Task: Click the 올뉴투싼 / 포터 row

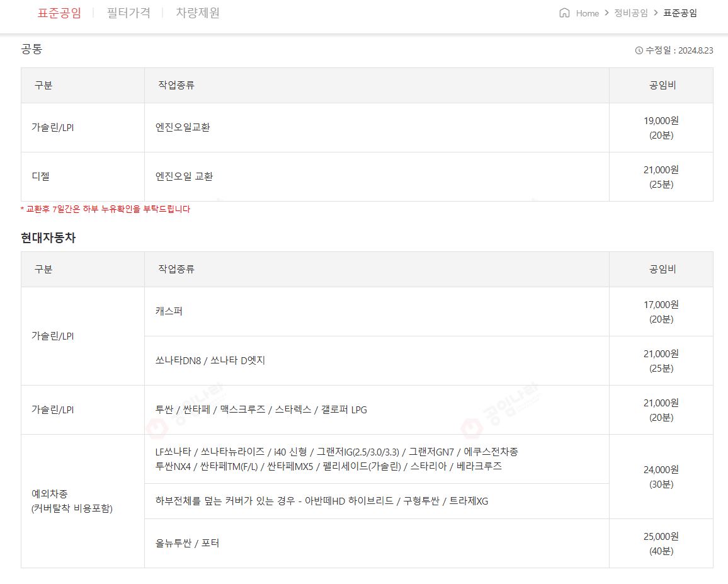Action: [x=377, y=544]
